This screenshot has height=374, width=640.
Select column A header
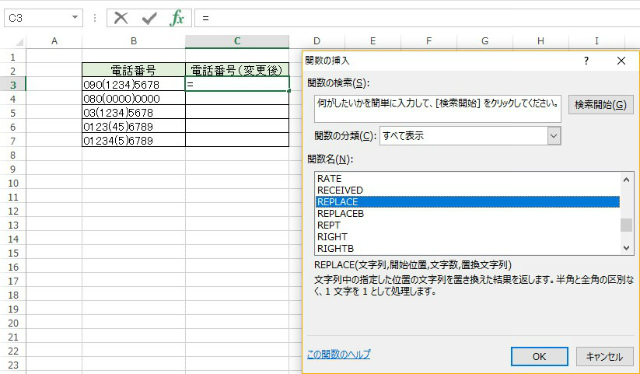coord(54,41)
